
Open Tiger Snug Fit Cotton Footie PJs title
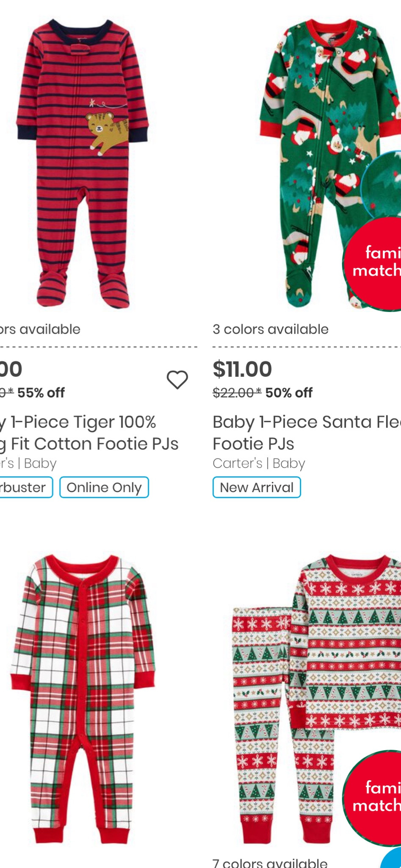coord(89,433)
